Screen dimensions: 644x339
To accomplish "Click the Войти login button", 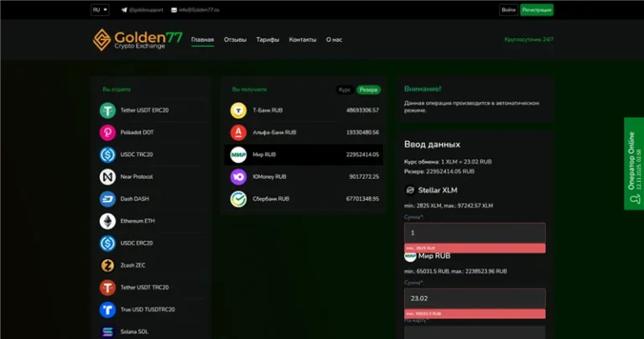I will pyautogui.click(x=508, y=10).
